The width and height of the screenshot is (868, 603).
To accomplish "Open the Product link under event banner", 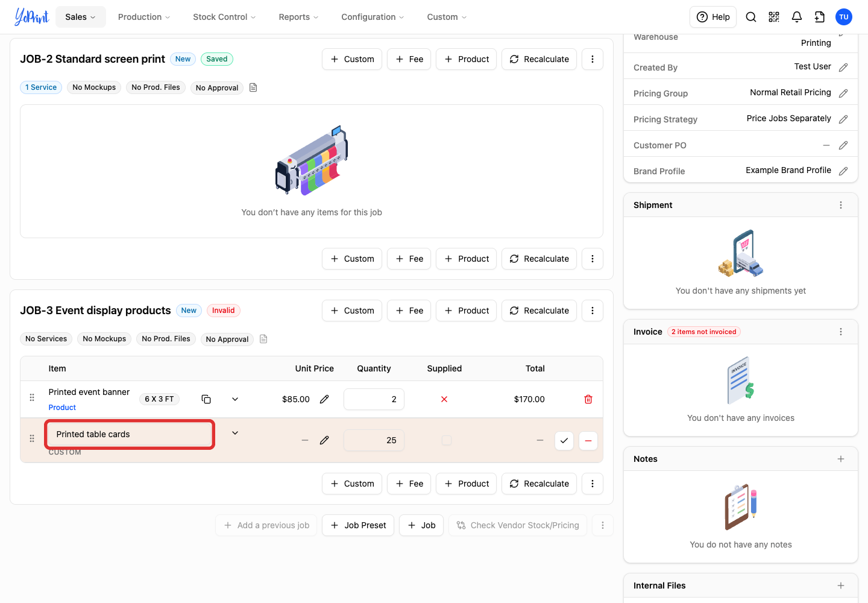I will click(62, 408).
